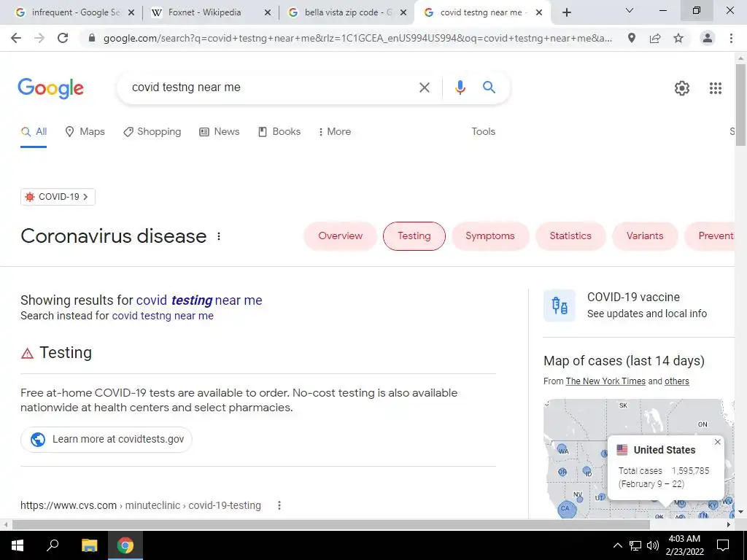747x560 pixels.
Task: Open the taskbar volume control
Action: (653, 545)
